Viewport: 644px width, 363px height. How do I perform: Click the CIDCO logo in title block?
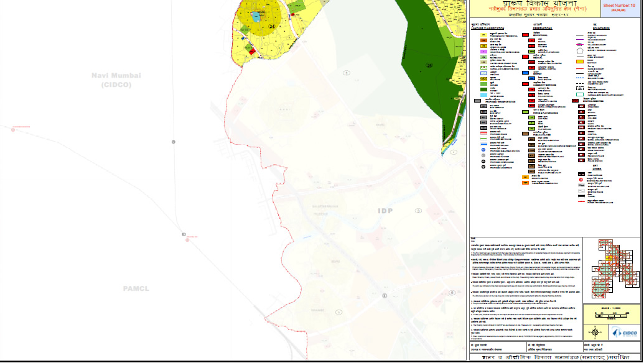(x=624, y=333)
